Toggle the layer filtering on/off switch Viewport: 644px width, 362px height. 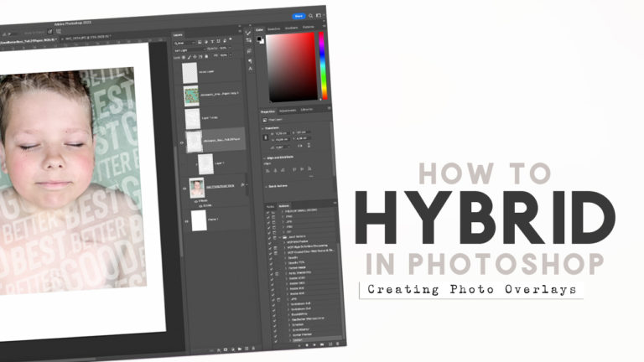pyautogui.click(x=231, y=39)
